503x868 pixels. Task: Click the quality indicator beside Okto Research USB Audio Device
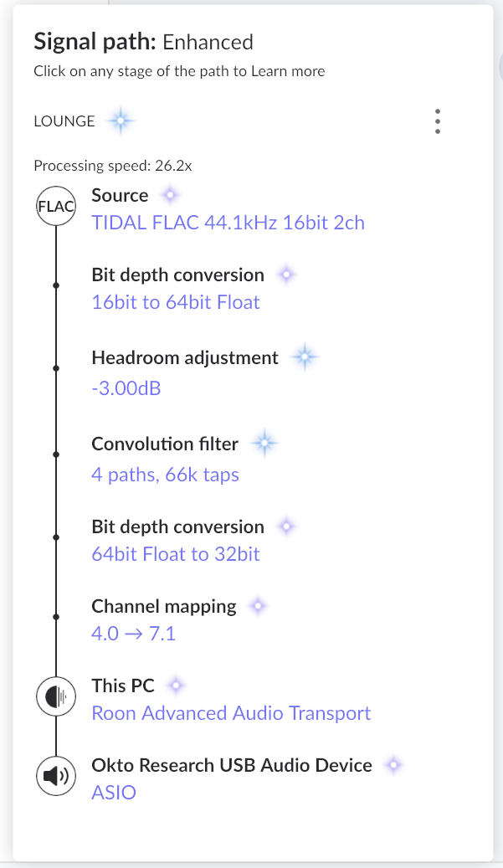[x=393, y=764]
